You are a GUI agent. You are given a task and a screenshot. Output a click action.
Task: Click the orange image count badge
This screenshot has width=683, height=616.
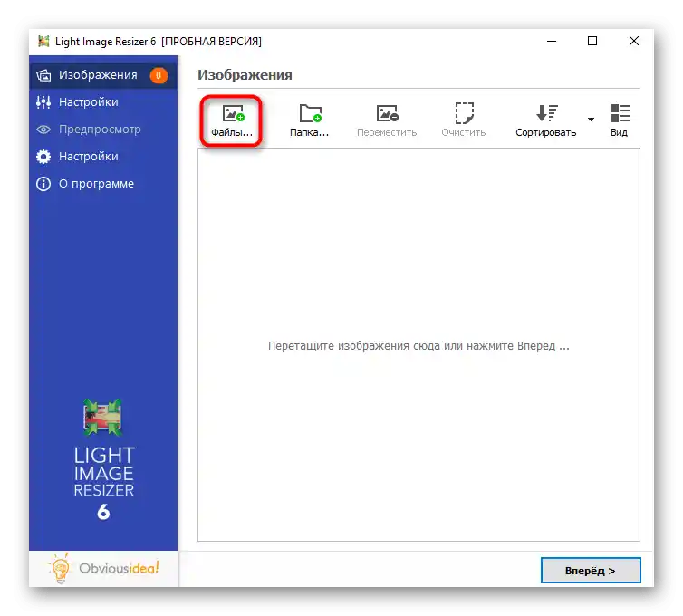pos(159,75)
